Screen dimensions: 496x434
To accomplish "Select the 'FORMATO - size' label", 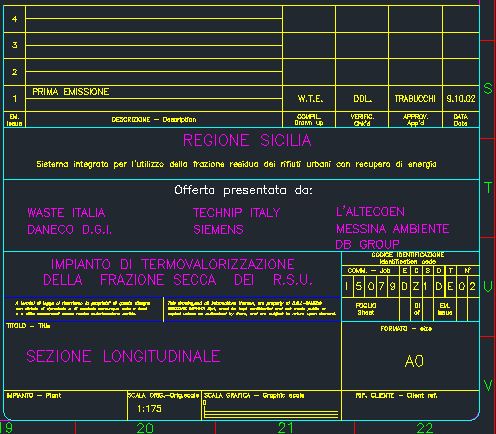I will tap(406, 329).
